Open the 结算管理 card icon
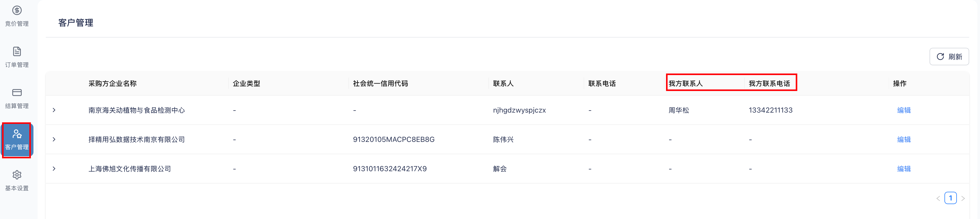The image size is (980, 219). 17,92
